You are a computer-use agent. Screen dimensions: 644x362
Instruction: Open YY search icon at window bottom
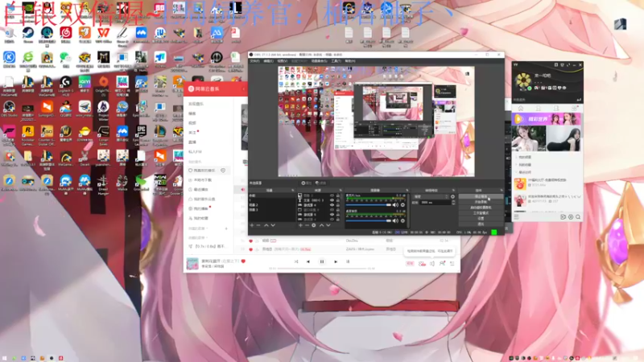coord(578,216)
